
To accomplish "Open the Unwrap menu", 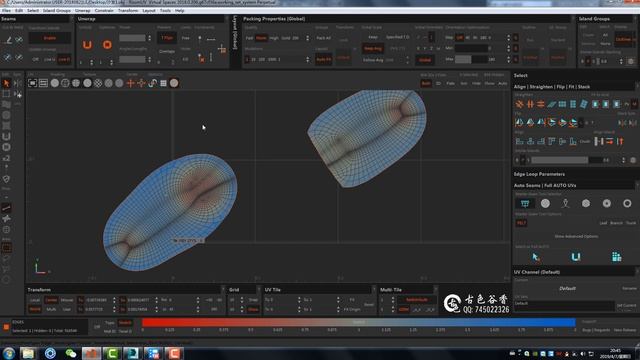I will click(x=82, y=11).
